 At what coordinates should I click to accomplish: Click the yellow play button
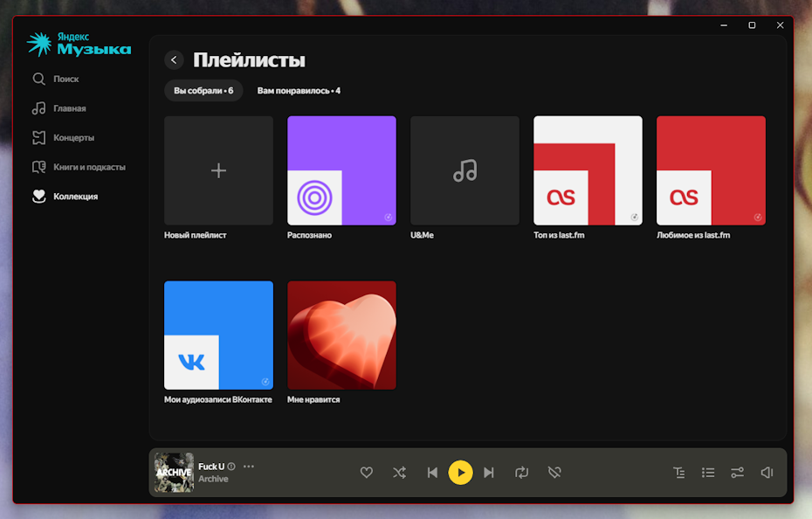pyautogui.click(x=460, y=473)
